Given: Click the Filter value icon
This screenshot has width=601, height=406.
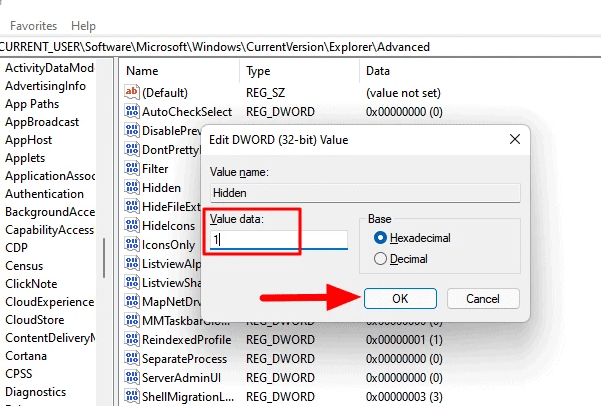Looking at the screenshot, I should click(x=131, y=168).
